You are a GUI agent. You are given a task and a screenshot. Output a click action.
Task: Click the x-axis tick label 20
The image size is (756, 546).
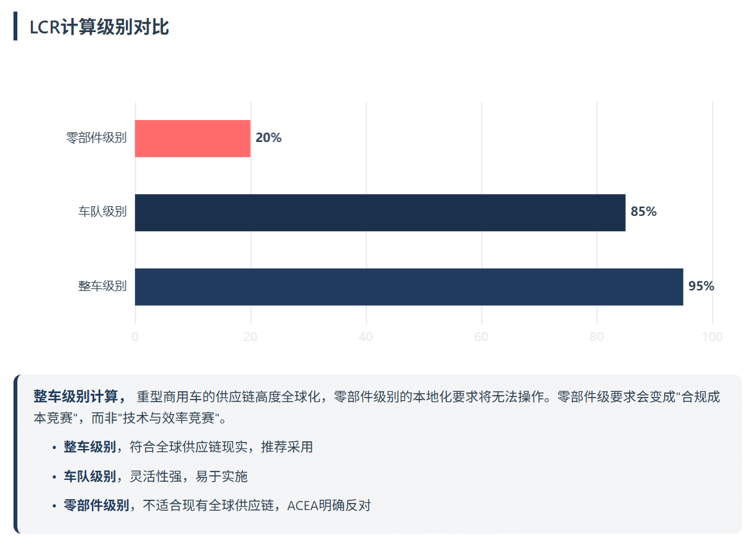[x=251, y=337]
